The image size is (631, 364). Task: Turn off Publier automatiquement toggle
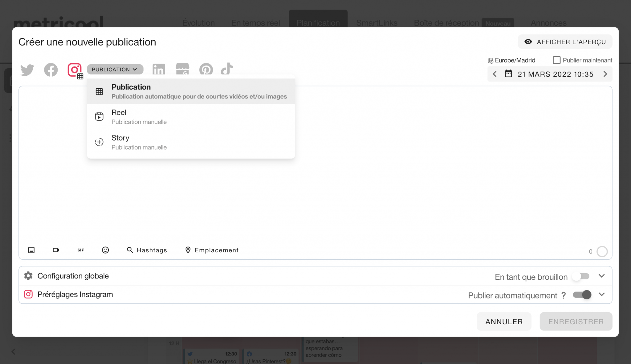click(582, 295)
